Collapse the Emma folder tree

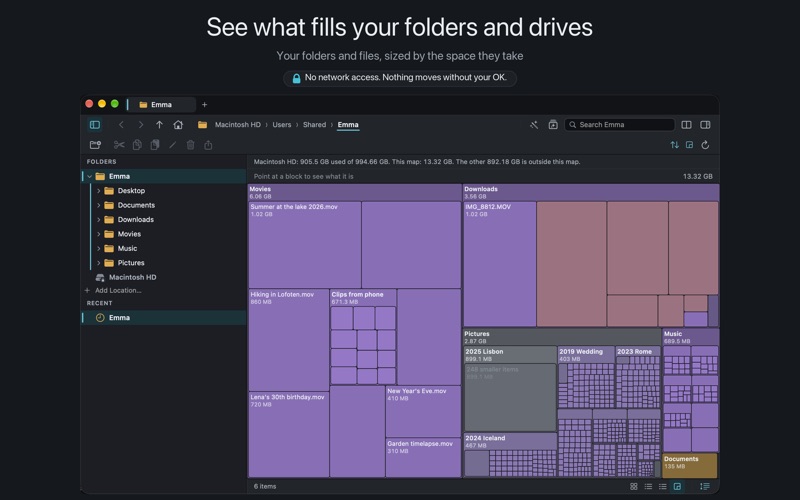click(89, 177)
